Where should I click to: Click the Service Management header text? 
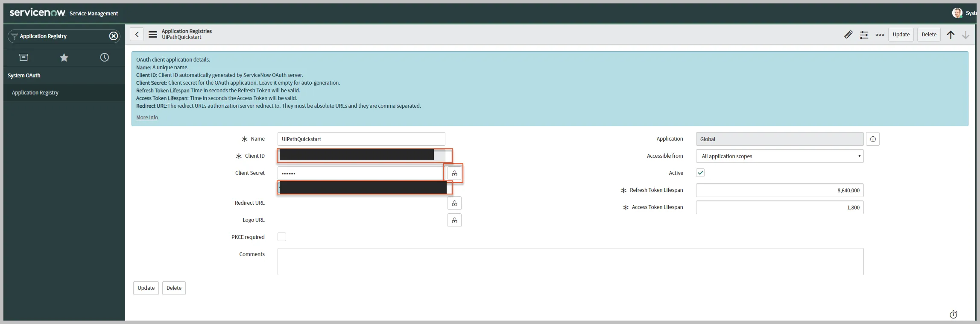(x=94, y=14)
